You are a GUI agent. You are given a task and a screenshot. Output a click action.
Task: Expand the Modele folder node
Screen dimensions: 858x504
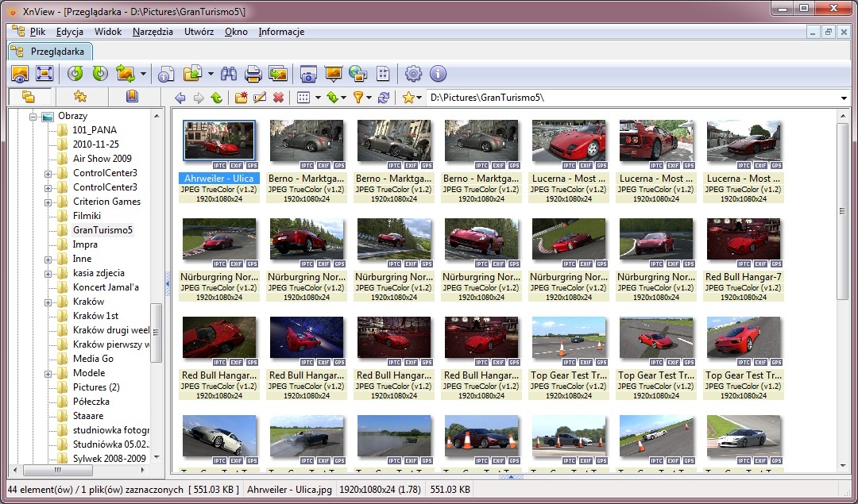[x=48, y=374]
